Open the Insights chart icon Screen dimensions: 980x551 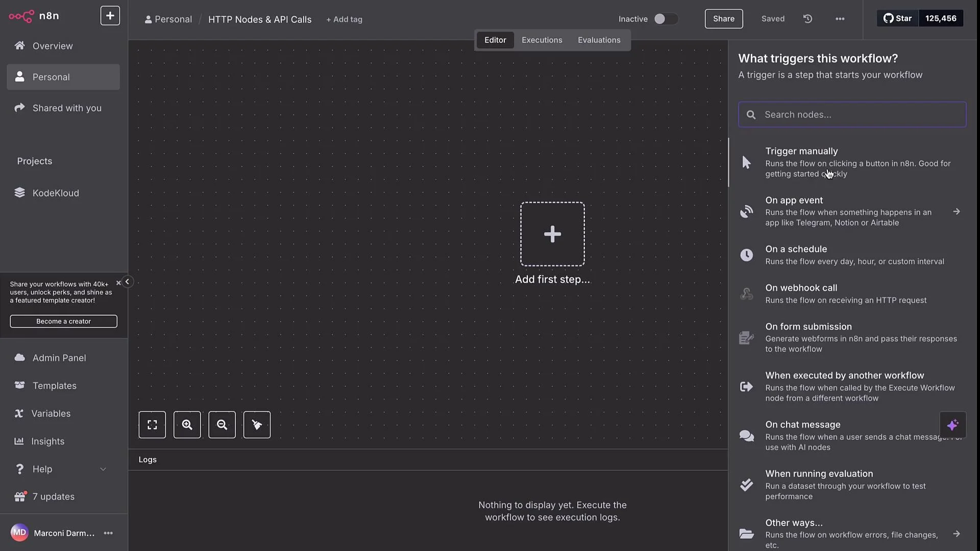coord(19,441)
